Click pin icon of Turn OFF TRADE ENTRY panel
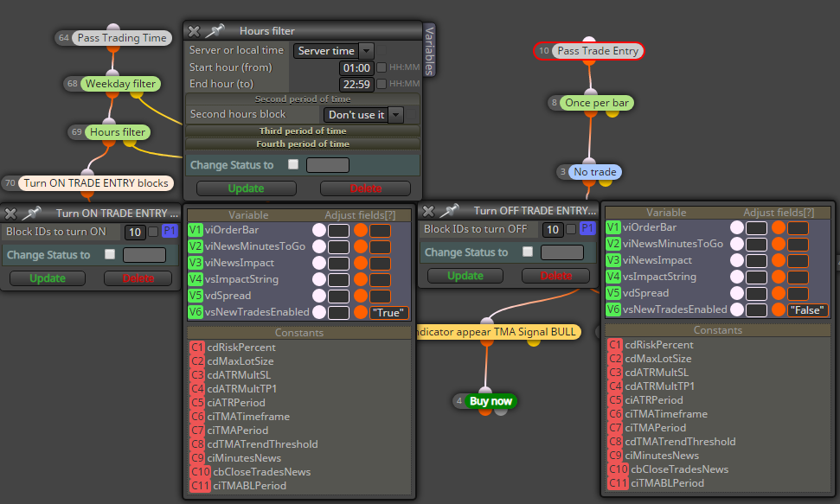 point(449,210)
